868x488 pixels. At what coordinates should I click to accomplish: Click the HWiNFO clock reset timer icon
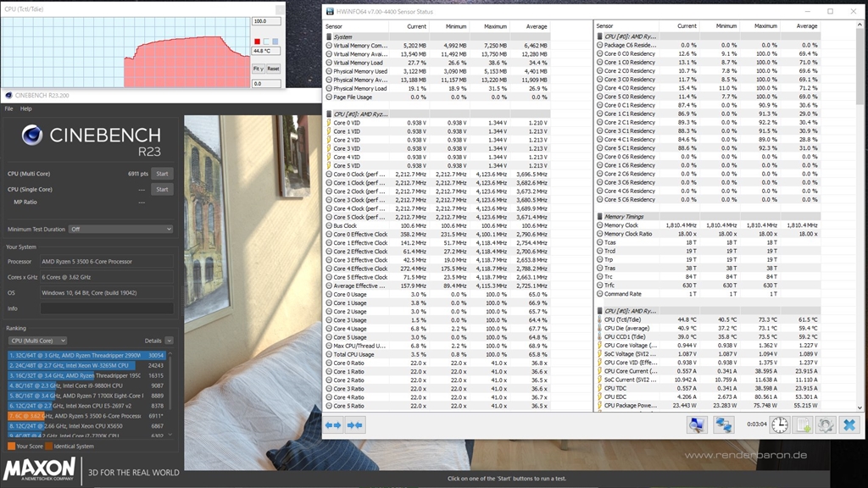click(780, 425)
